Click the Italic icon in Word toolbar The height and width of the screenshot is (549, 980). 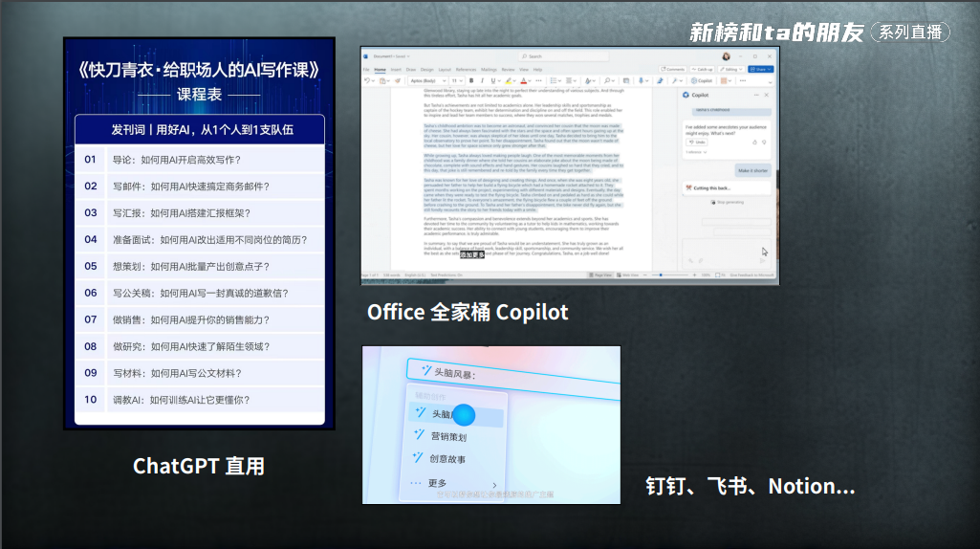tap(483, 80)
